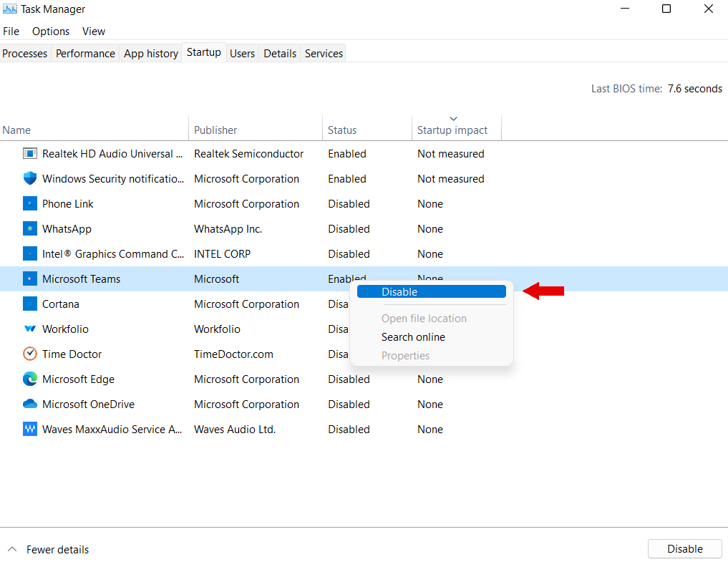Close the Task Manager window
This screenshot has width=728, height=567.
pyautogui.click(x=708, y=9)
